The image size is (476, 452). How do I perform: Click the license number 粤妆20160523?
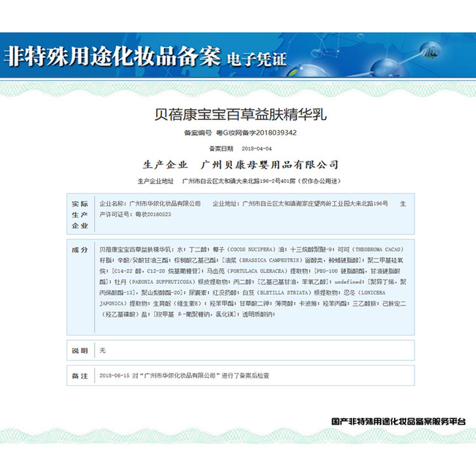tap(153, 215)
